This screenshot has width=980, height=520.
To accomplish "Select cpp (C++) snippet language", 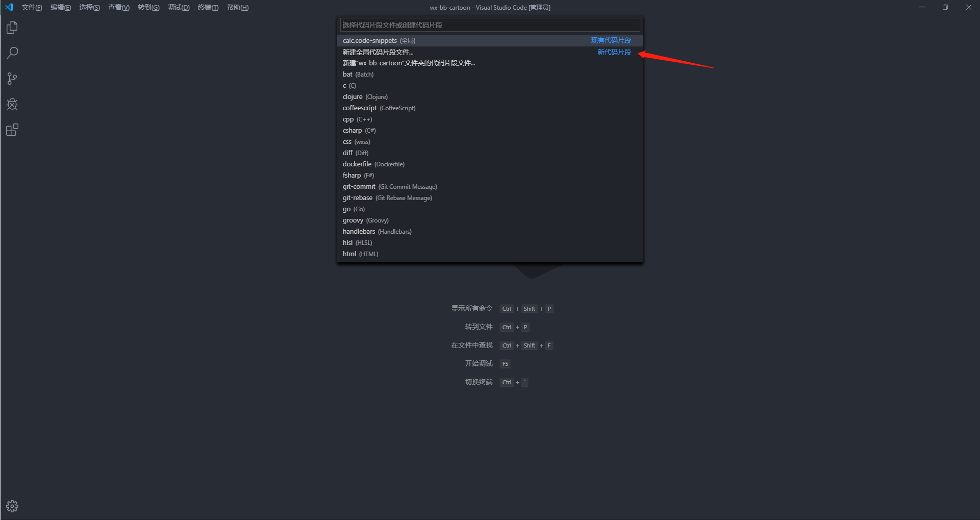I will (490, 119).
